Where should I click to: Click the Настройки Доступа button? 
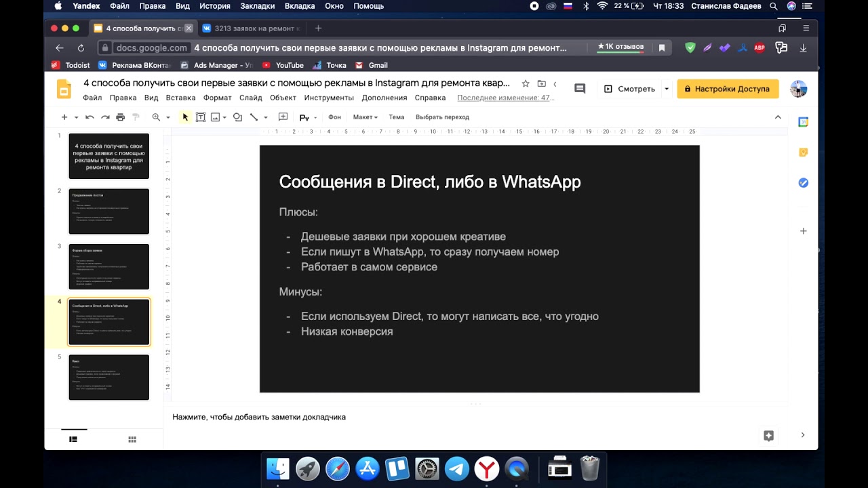[728, 89]
